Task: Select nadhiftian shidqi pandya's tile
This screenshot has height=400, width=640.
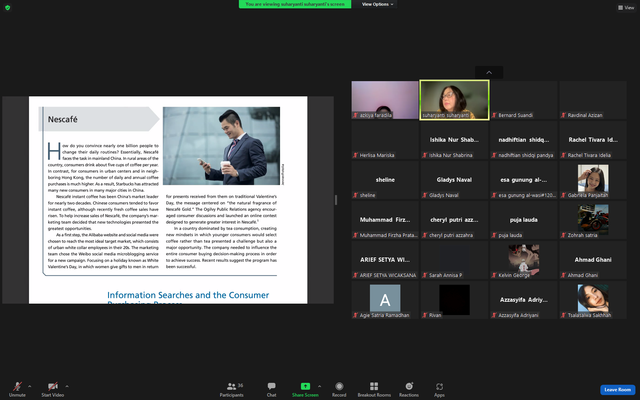Action: pyautogui.click(x=524, y=140)
